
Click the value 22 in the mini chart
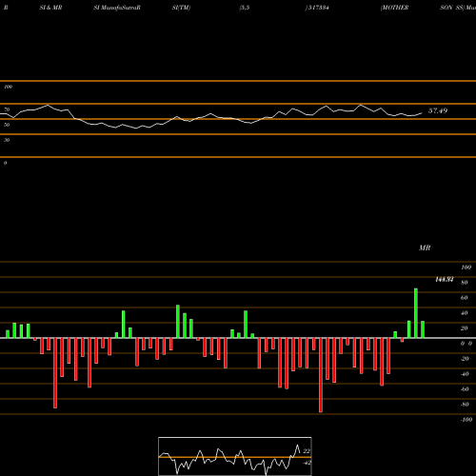307,451
